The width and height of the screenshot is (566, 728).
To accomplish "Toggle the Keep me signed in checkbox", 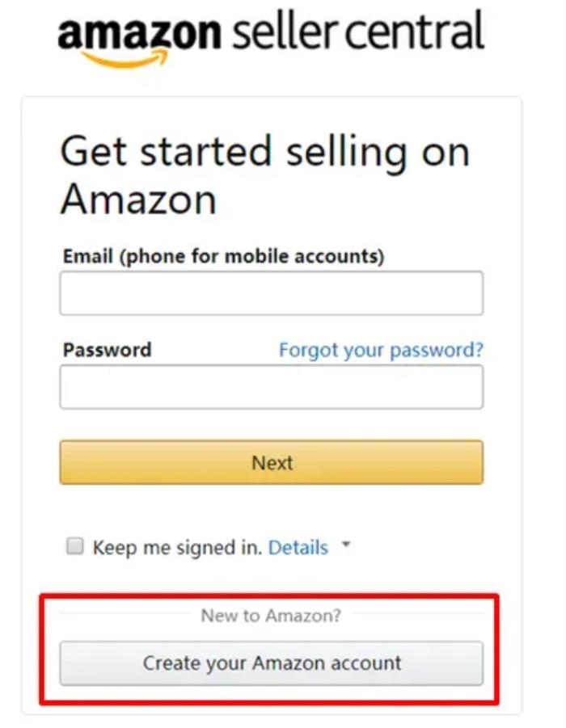I will pyautogui.click(x=74, y=547).
